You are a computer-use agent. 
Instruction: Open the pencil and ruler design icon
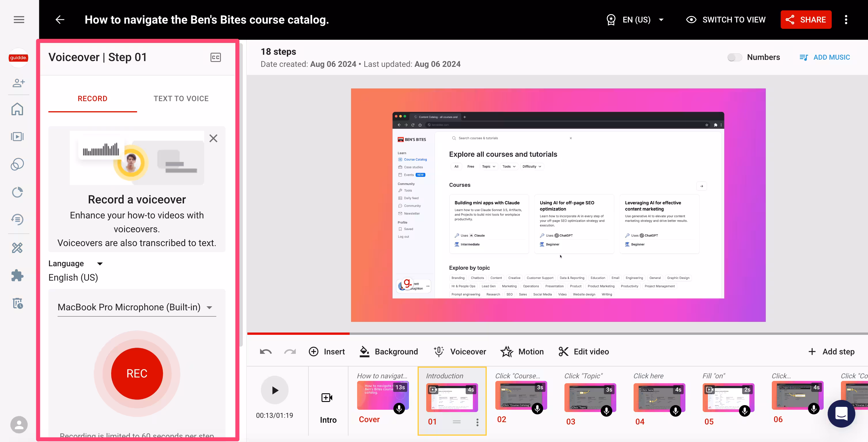[x=18, y=248]
